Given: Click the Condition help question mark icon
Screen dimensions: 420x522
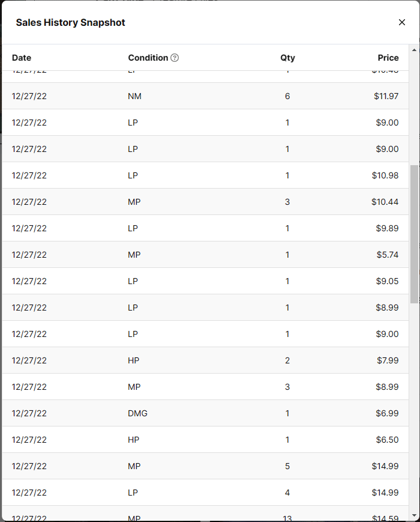Looking at the screenshot, I should click(x=175, y=58).
